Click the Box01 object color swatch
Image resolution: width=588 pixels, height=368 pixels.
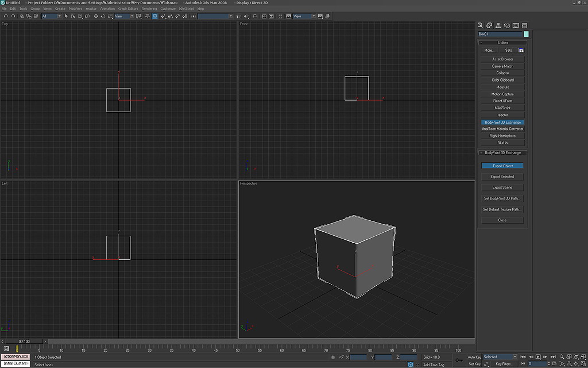526,34
